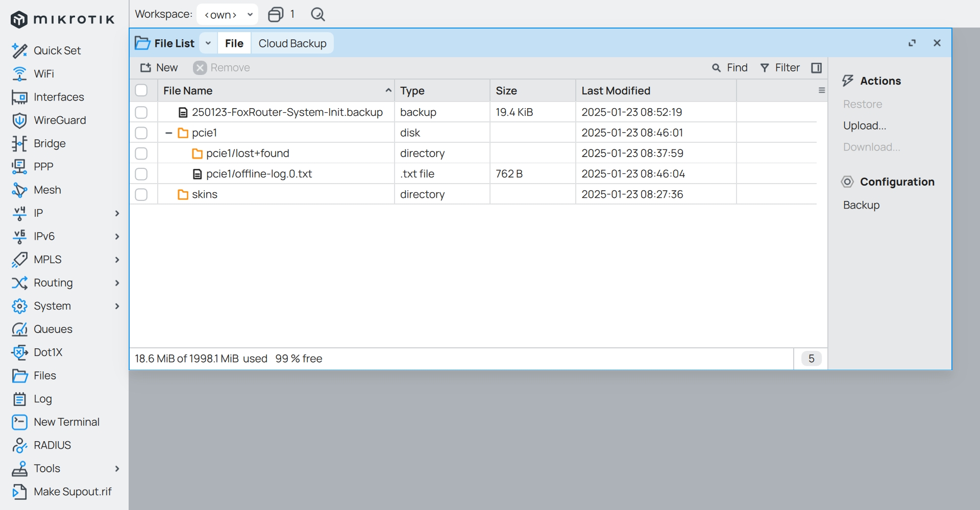Switch to the File tab
The width and height of the screenshot is (980, 510).
point(234,43)
